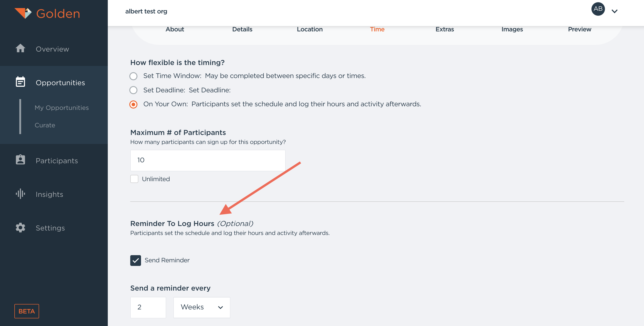Open the My Opportunities link
This screenshot has height=326, width=644.
click(x=62, y=108)
